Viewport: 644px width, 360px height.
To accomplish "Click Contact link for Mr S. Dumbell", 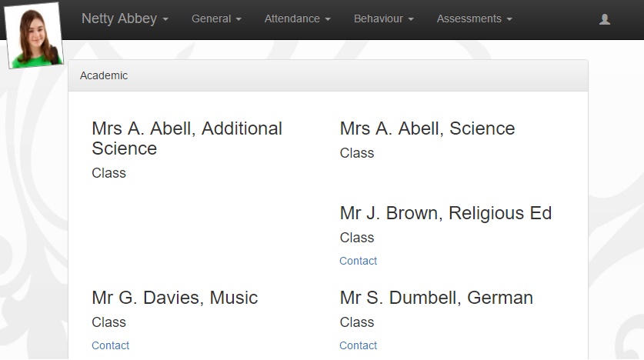I will (x=358, y=345).
